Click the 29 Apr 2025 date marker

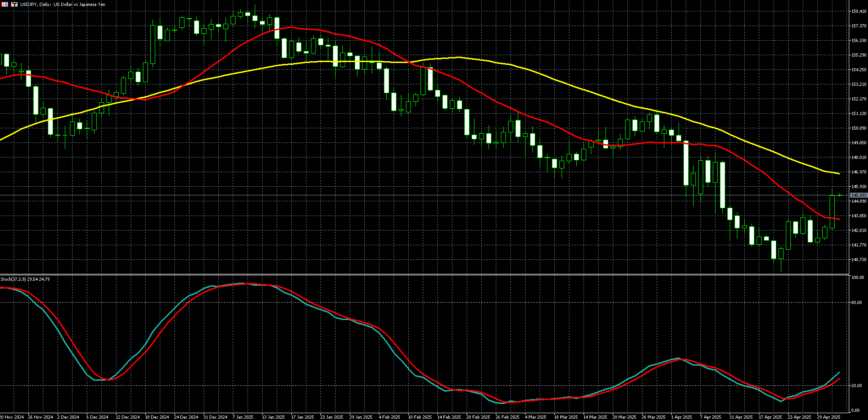(829, 417)
